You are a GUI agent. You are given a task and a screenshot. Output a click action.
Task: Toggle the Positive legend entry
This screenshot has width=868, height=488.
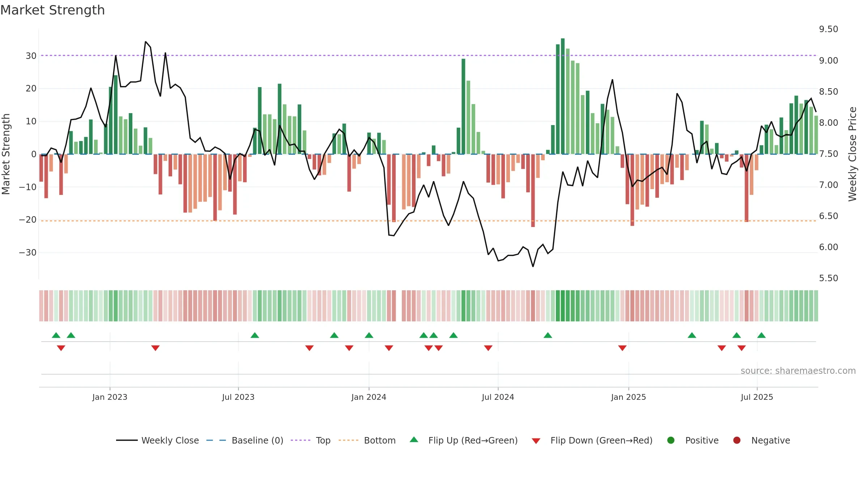[x=693, y=440]
